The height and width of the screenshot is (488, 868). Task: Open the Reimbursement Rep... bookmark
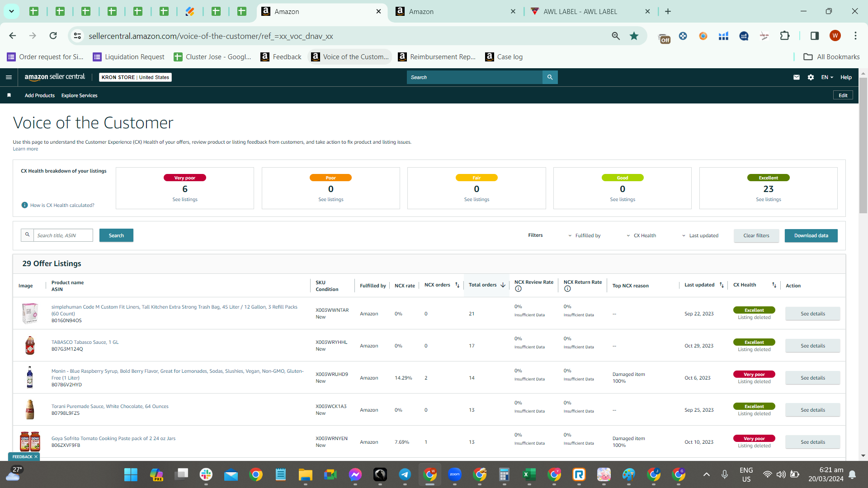point(437,56)
